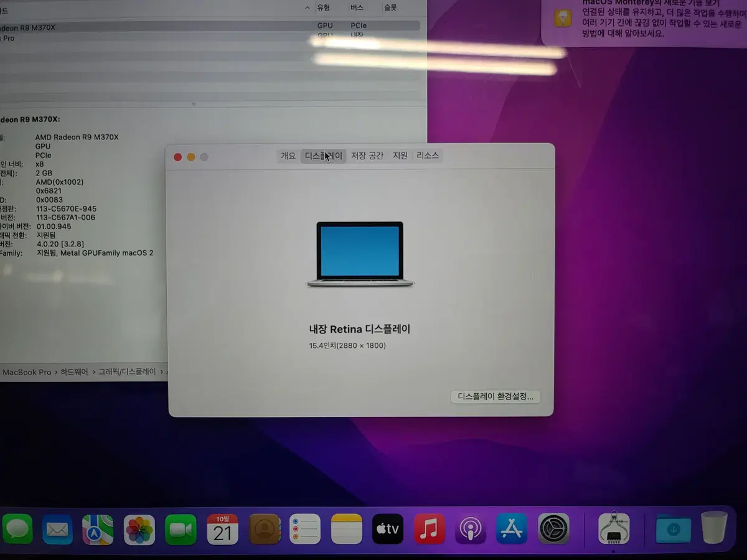Screen dimensions: 747x560
Task: Click the 4.0.20 [3.2.8] version value
Action: tap(60, 244)
